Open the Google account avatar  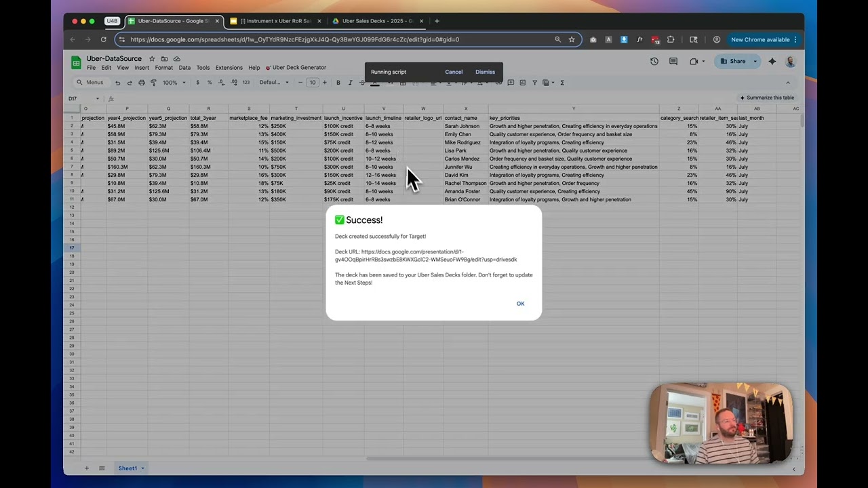[x=791, y=61]
